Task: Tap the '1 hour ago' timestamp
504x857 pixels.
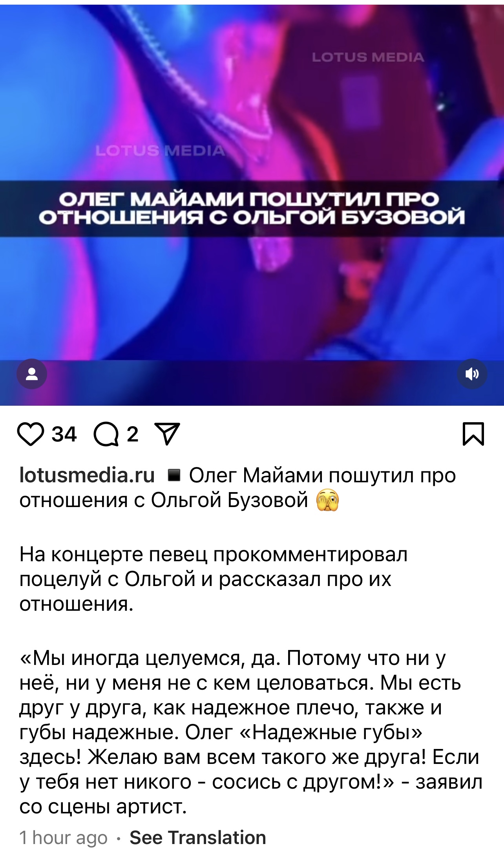Action: (x=64, y=838)
